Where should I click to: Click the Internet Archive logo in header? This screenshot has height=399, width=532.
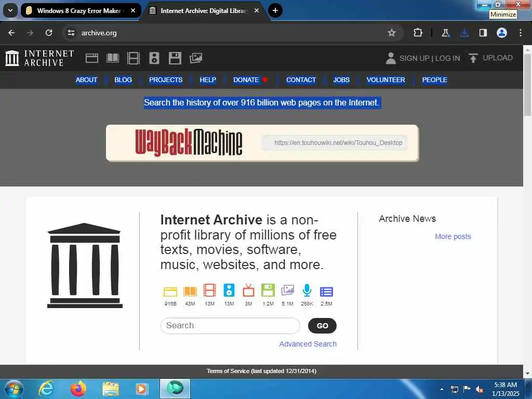39,58
